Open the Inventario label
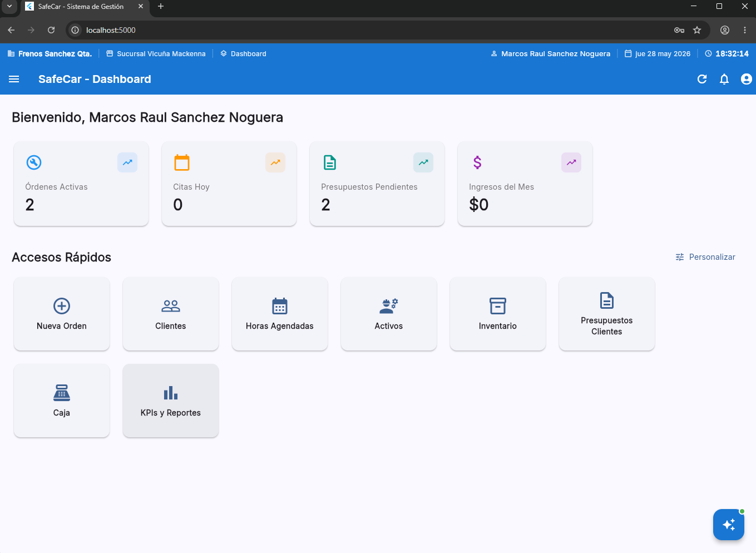756x553 pixels. click(498, 326)
